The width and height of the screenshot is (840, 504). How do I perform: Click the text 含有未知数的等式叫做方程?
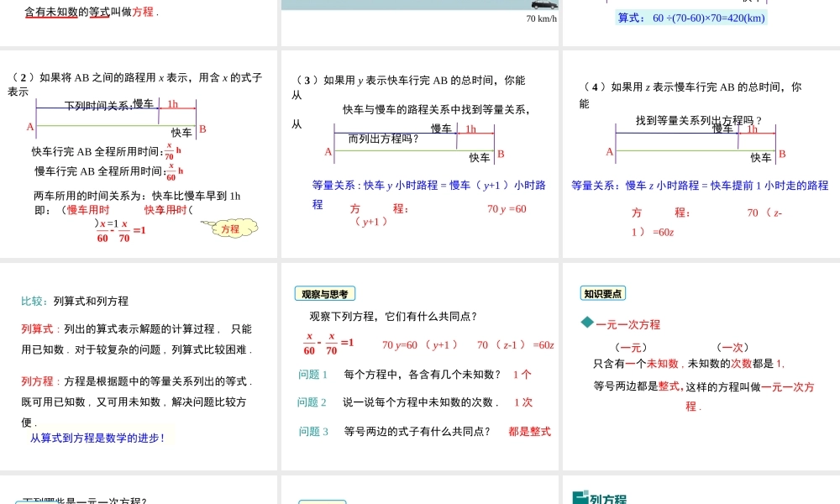[91, 11]
